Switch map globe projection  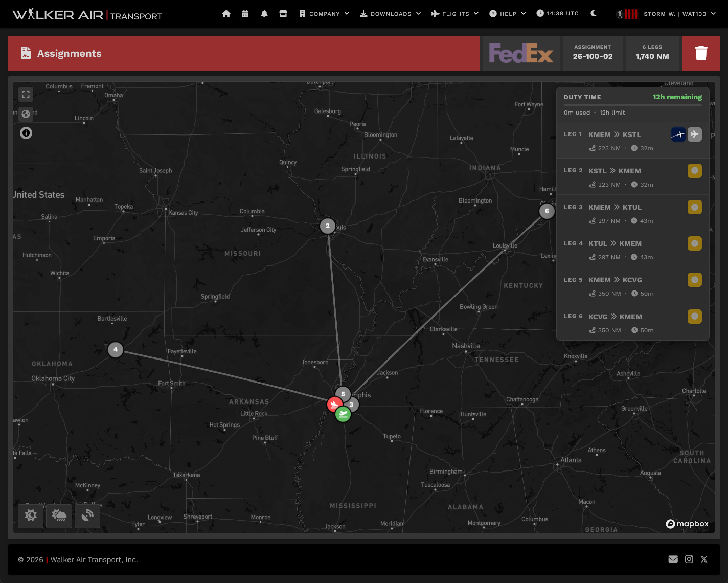coord(26,114)
